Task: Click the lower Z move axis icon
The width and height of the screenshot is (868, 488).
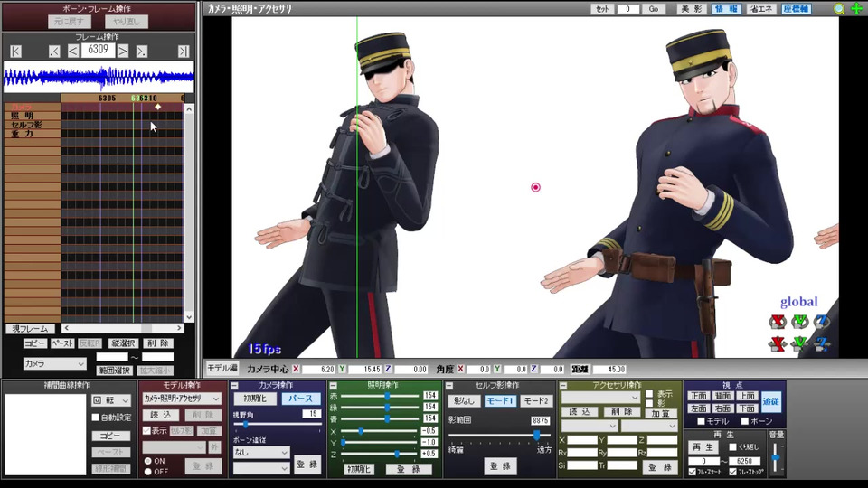Action: click(x=822, y=344)
